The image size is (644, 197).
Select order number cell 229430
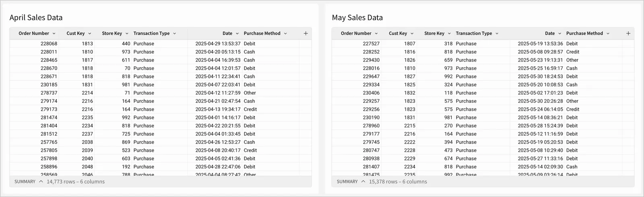371,60
